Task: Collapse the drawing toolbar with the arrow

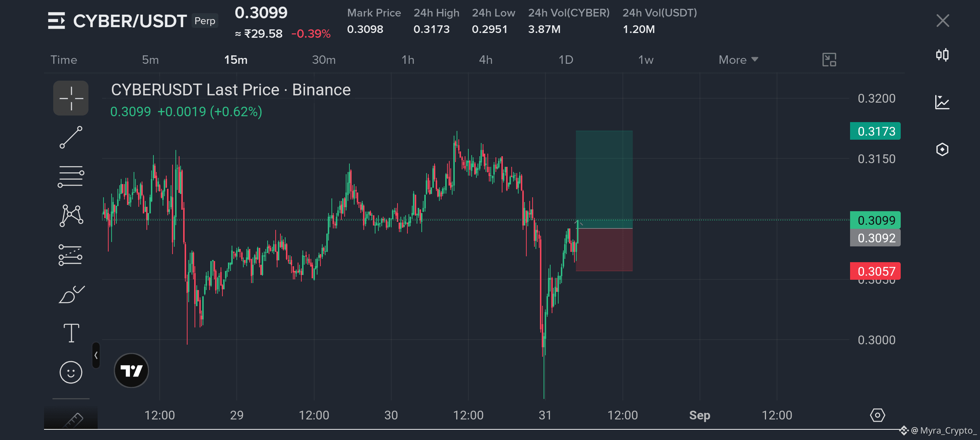Action: [x=96, y=355]
